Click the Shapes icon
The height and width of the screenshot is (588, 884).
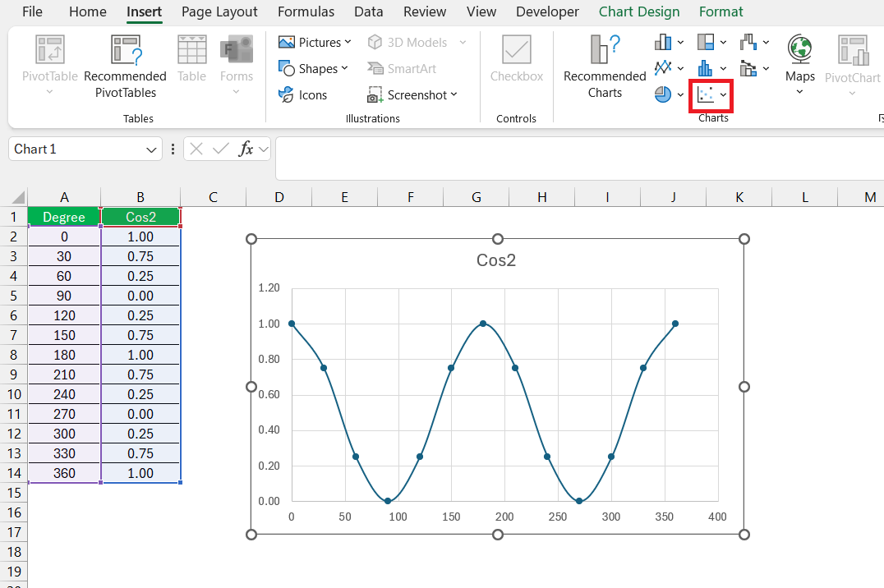click(287, 68)
